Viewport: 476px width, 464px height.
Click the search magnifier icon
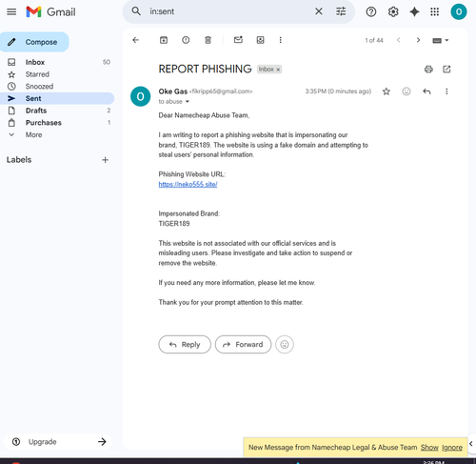click(x=136, y=11)
